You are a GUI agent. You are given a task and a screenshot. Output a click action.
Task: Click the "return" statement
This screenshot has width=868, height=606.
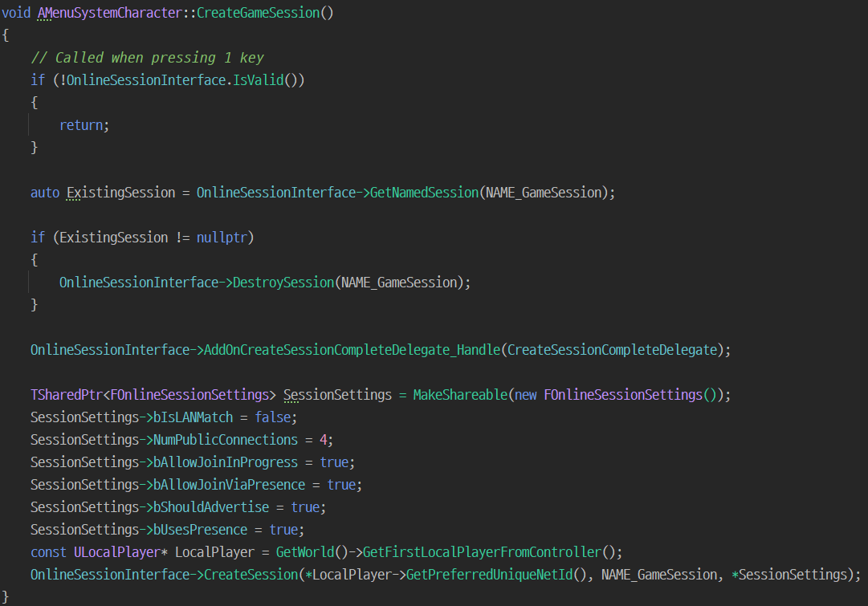[x=81, y=125]
